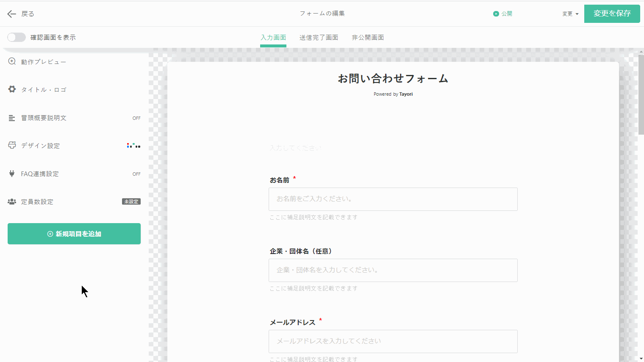Click the 定員数設定 people icon
Image resolution: width=644 pixels, height=362 pixels.
(12, 202)
